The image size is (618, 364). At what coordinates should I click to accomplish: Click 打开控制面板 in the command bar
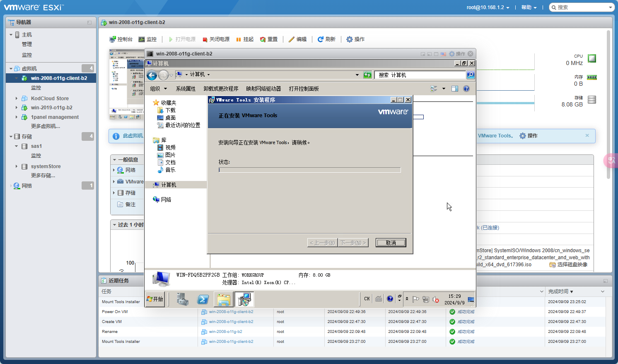[x=304, y=89]
